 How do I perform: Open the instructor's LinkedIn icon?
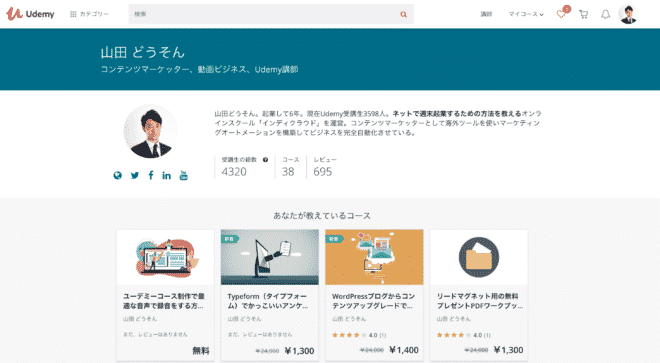pyautogui.click(x=167, y=176)
